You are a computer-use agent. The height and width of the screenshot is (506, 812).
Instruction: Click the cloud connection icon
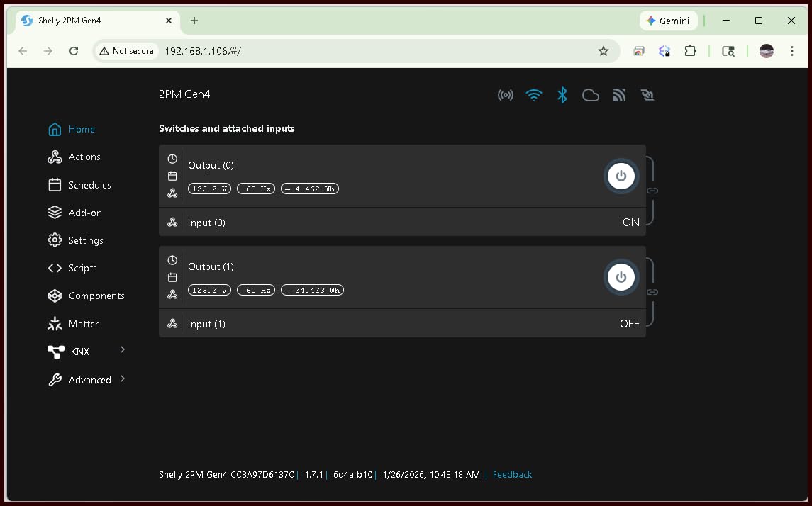(590, 95)
